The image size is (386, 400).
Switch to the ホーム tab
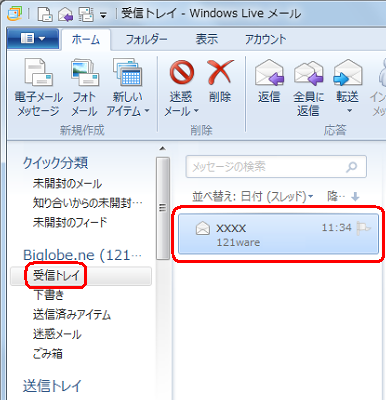point(86,40)
